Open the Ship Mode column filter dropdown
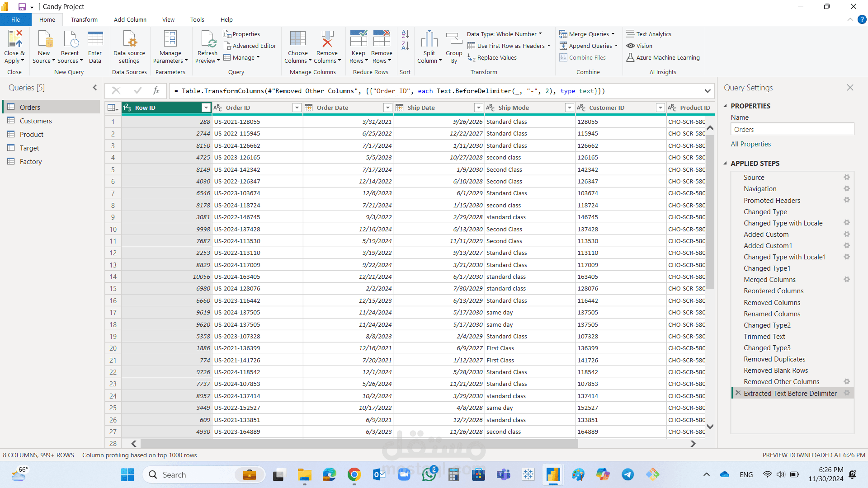 point(569,108)
